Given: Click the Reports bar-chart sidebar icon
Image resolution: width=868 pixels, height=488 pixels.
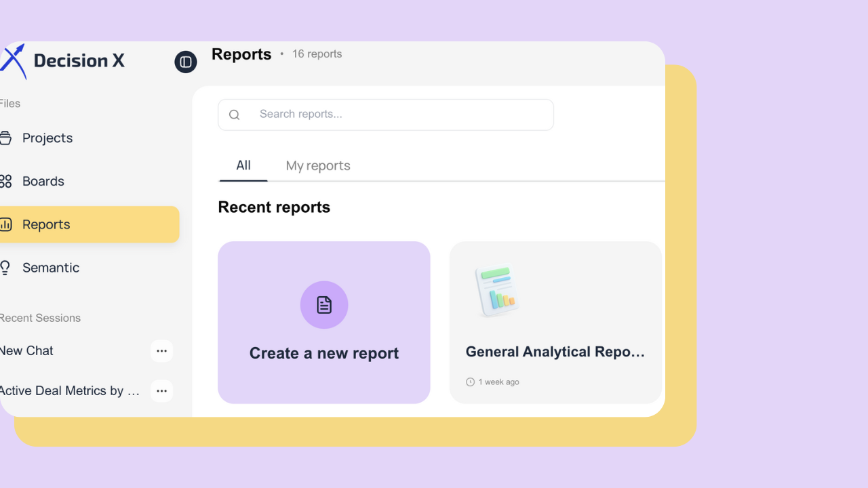Looking at the screenshot, I should 7,224.
